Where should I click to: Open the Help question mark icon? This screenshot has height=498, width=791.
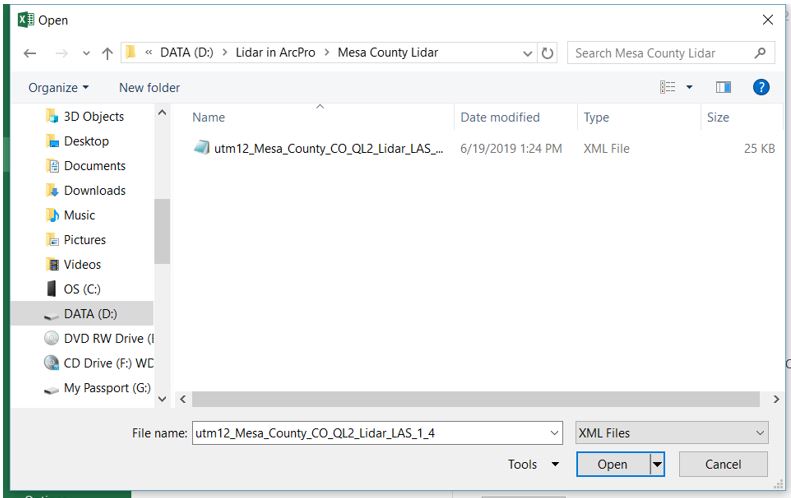click(761, 88)
